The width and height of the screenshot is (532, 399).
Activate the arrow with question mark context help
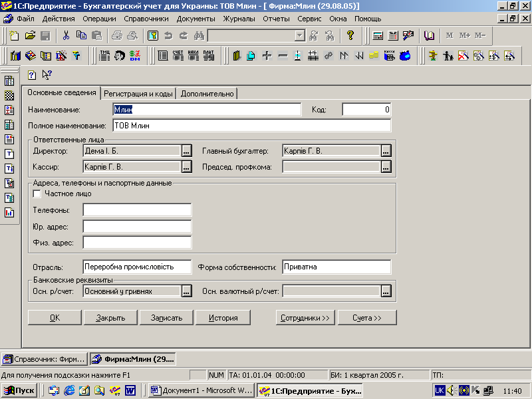point(47,74)
